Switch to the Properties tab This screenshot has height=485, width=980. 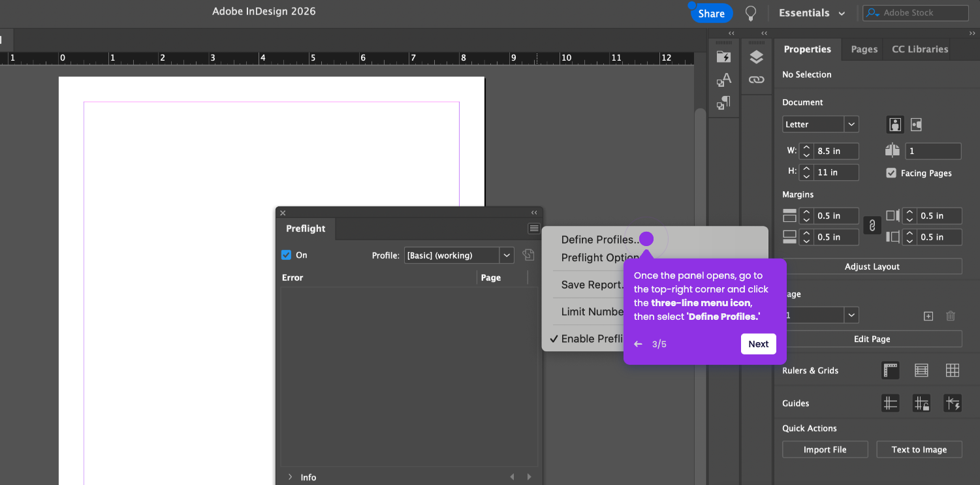[x=807, y=49]
